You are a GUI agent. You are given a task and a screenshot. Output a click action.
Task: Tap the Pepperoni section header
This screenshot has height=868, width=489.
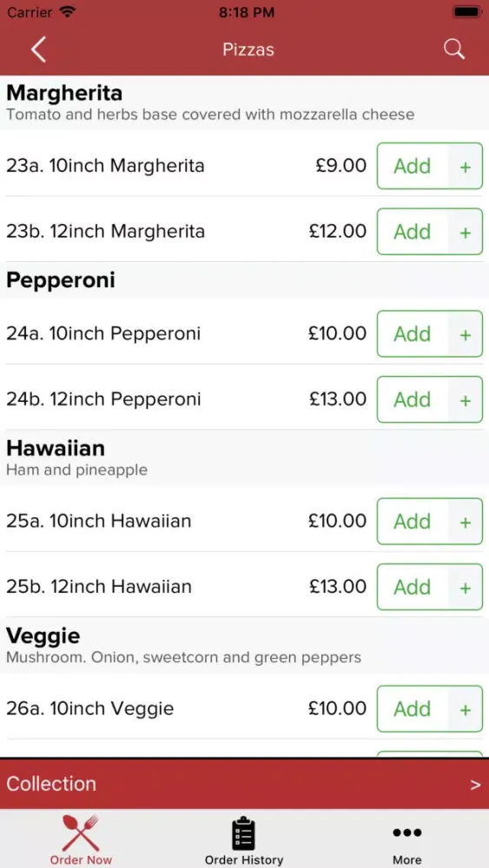[x=244, y=280]
